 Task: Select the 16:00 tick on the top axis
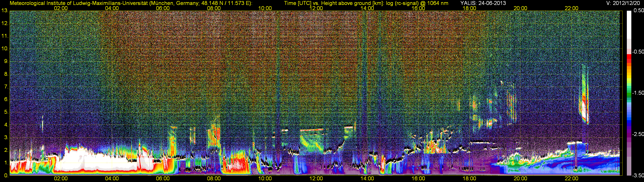click(x=418, y=8)
